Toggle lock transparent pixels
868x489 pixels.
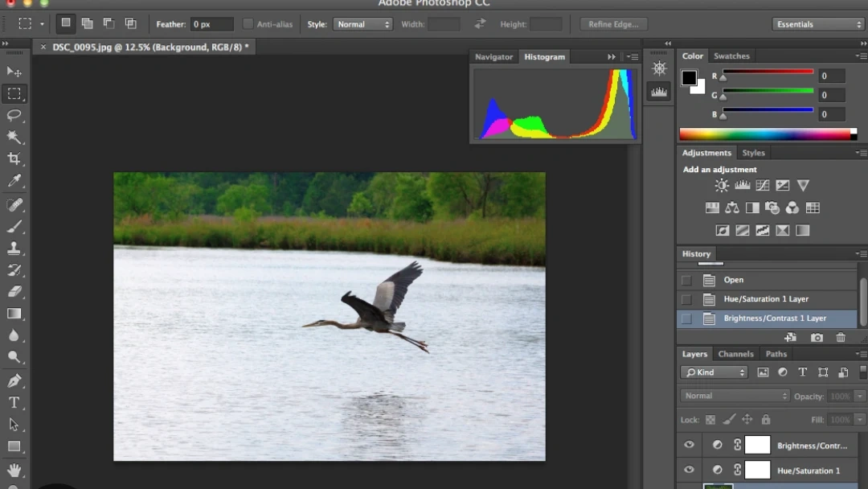(x=710, y=420)
